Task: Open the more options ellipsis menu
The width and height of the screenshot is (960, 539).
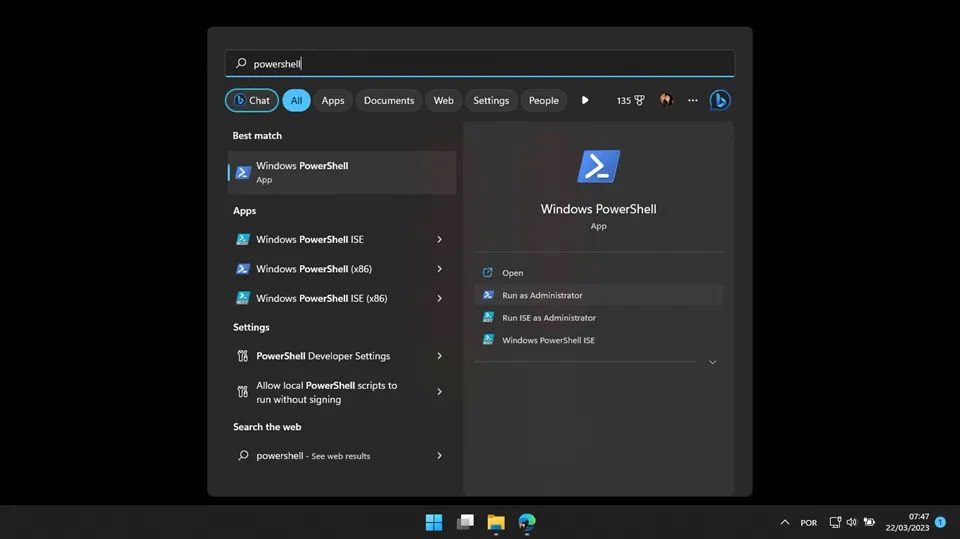Action: coord(692,100)
